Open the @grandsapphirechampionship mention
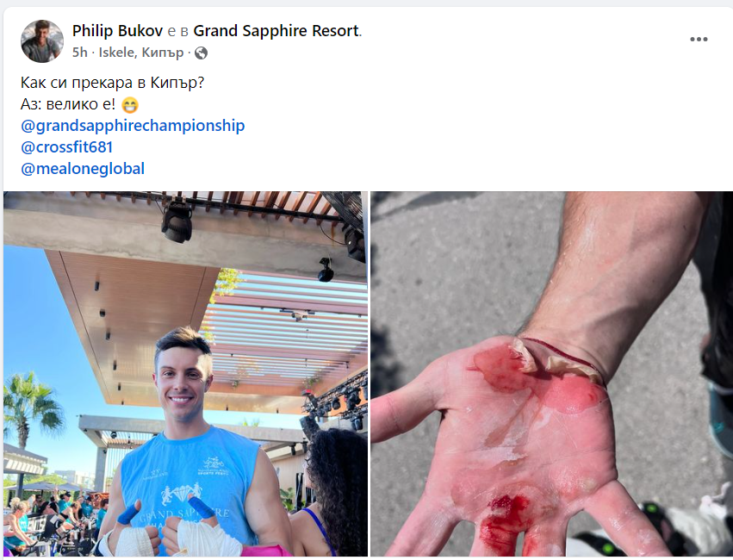Screen dimensions: 733x560 (x=133, y=126)
